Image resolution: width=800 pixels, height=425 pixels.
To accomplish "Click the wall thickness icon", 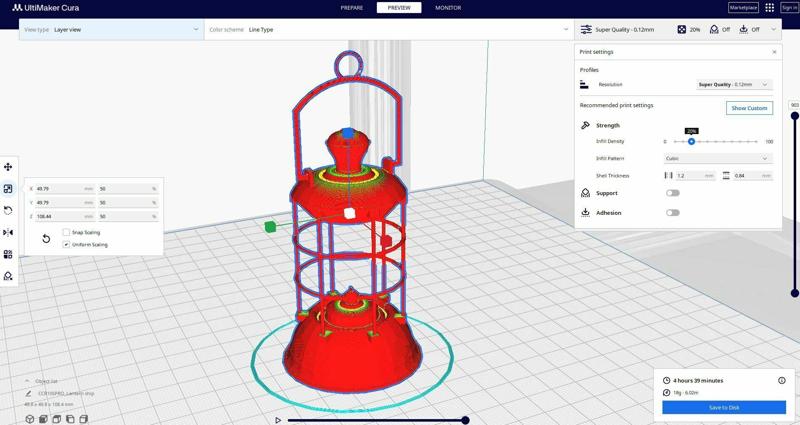I will point(668,176).
